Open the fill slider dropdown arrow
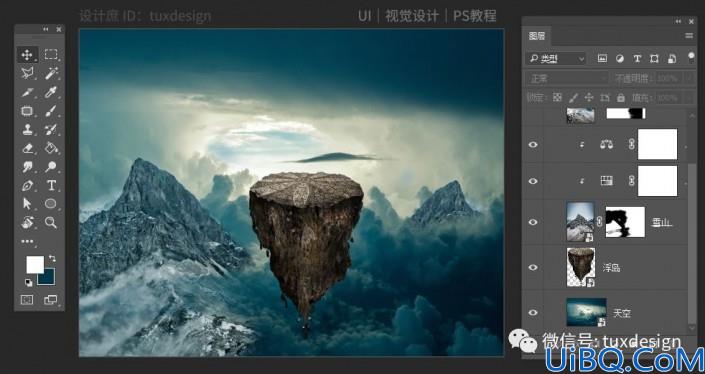 point(689,98)
